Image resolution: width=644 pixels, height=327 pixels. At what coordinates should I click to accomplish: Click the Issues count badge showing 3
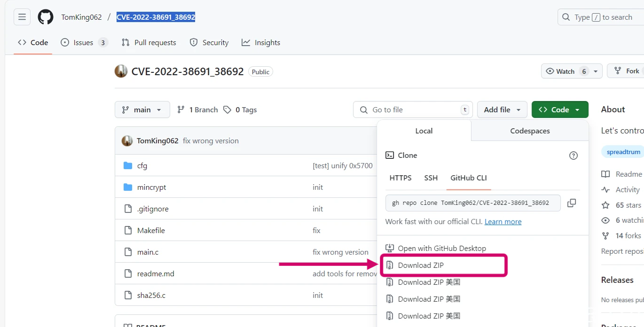pos(102,42)
